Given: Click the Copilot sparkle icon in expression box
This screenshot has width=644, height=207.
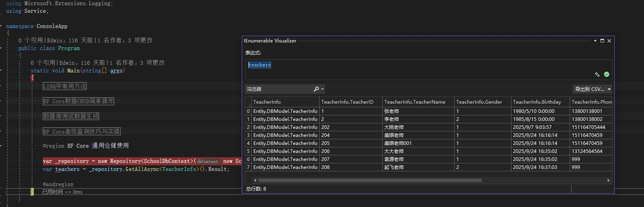Looking at the screenshot, I should click(x=597, y=74).
